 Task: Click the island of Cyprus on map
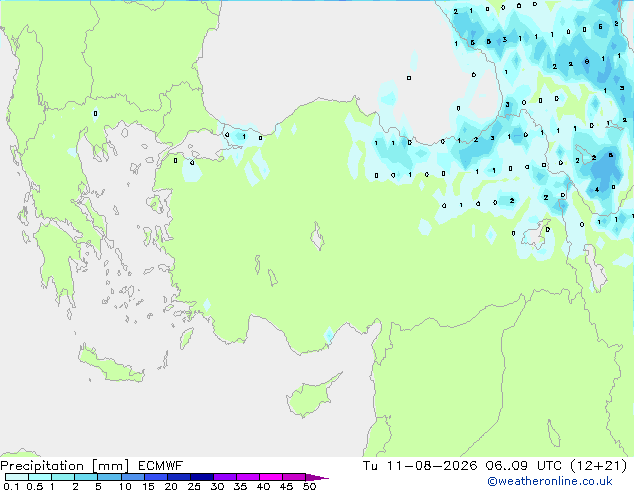tap(309, 397)
